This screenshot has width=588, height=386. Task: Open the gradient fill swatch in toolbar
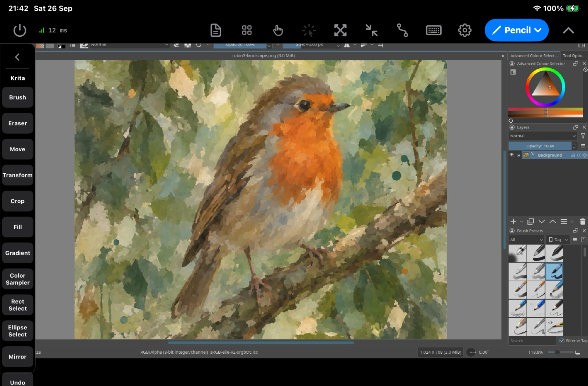(x=40, y=46)
